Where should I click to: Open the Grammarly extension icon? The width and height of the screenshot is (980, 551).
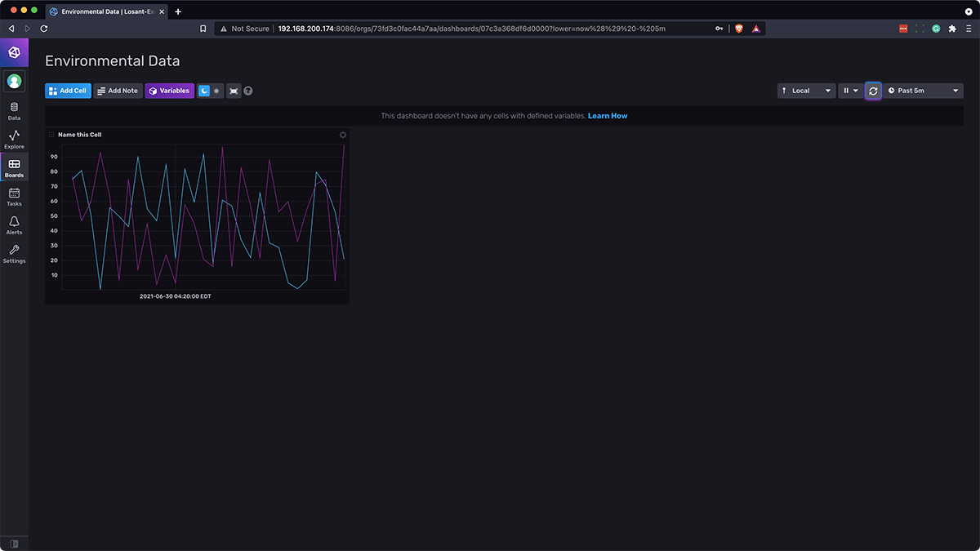[936, 29]
